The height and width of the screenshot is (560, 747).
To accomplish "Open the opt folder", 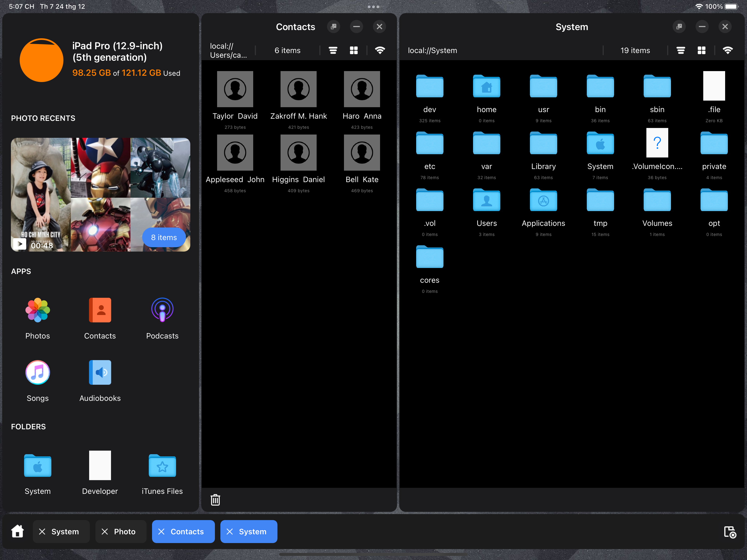I will pyautogui.click(x=714, y=200).
